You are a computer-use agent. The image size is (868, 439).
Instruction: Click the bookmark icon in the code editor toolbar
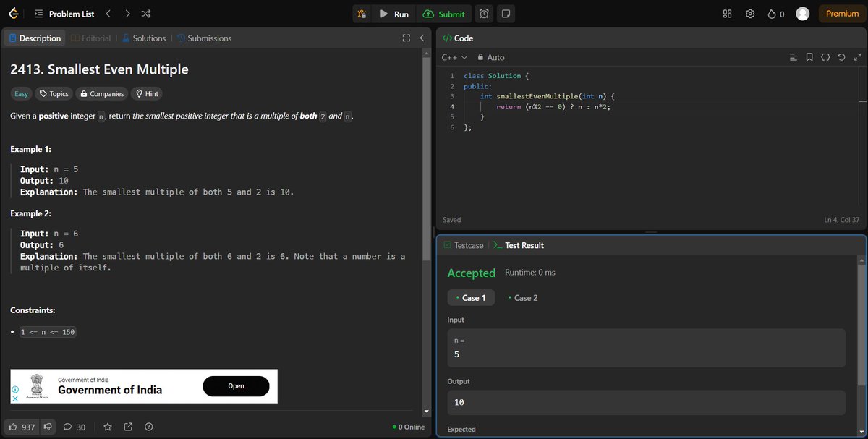click(809, 56)
